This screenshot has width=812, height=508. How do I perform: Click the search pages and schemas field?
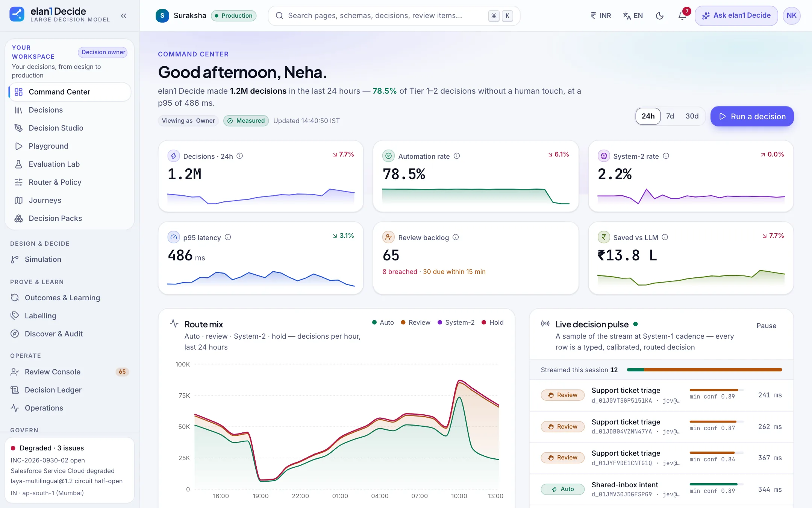click(x=394, y=15)
